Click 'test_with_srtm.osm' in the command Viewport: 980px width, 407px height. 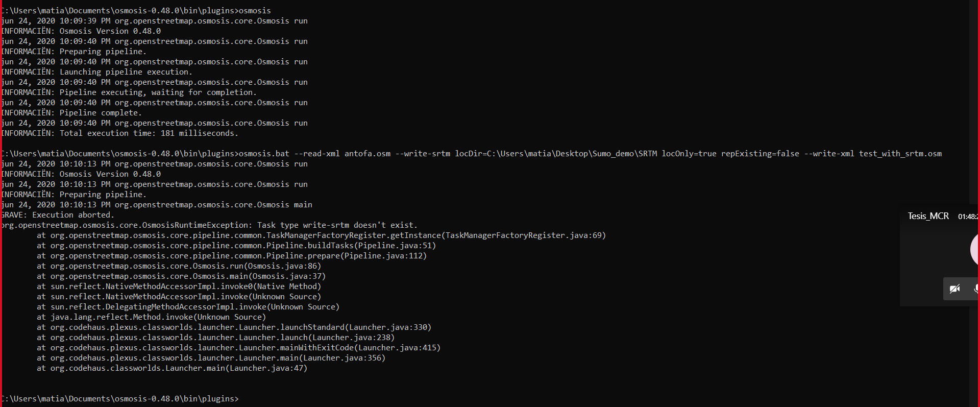900,154
